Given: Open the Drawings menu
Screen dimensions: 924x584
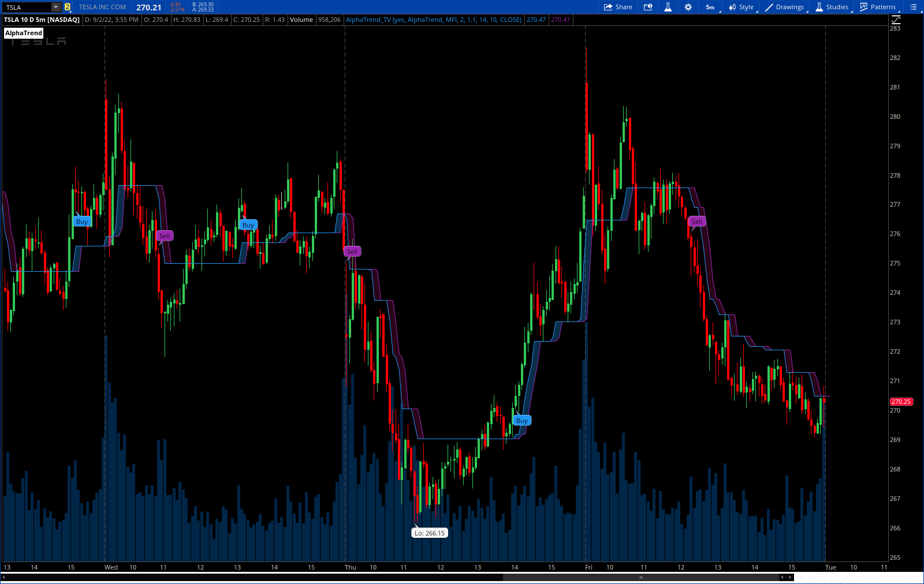Looking at the screenshot, I should coord(784,7).
